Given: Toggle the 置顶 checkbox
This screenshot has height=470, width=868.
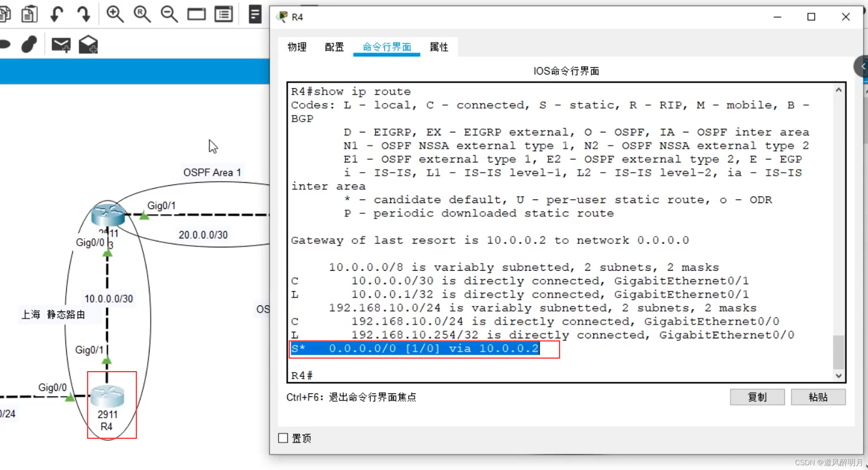Looking at the screenshot, I should [x=283, y=438].
